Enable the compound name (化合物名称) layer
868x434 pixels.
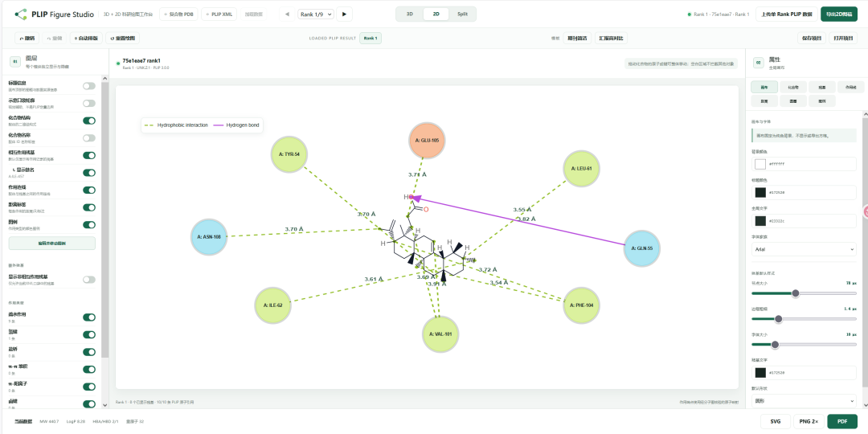[x=88, y=138]
